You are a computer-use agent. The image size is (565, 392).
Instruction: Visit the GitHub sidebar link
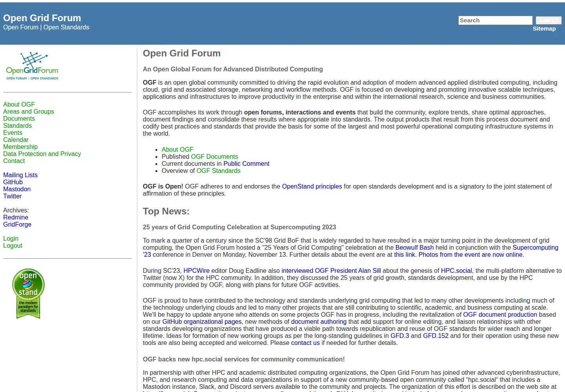[13, 182]
